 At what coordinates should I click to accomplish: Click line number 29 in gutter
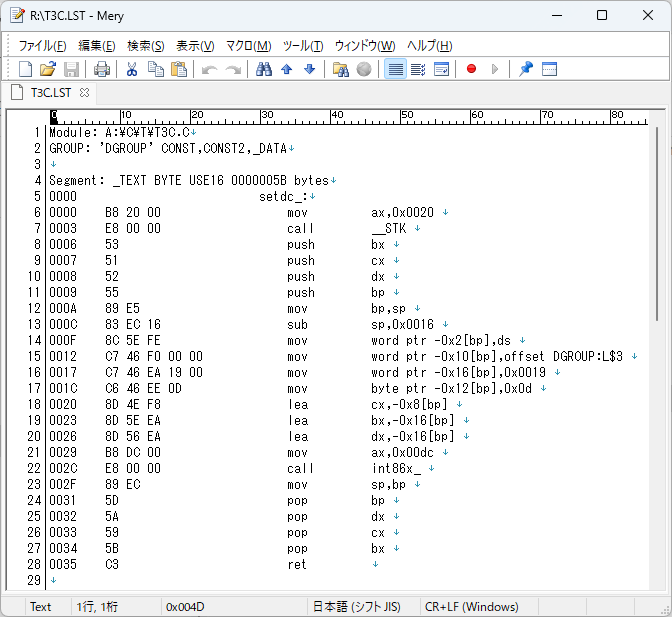coord(34,580)
